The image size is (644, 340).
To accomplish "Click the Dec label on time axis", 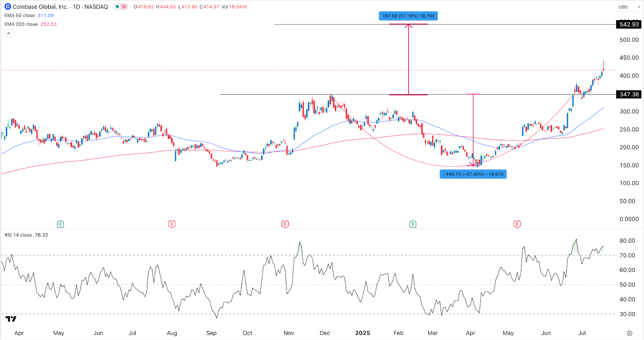I will click(x=325, y=333).
